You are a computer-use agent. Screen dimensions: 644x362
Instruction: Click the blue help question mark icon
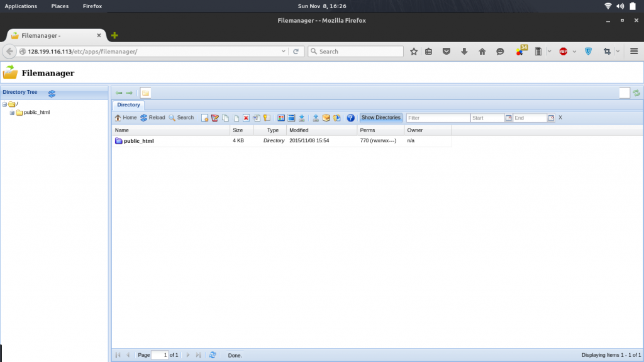click(x=351, y=118)
